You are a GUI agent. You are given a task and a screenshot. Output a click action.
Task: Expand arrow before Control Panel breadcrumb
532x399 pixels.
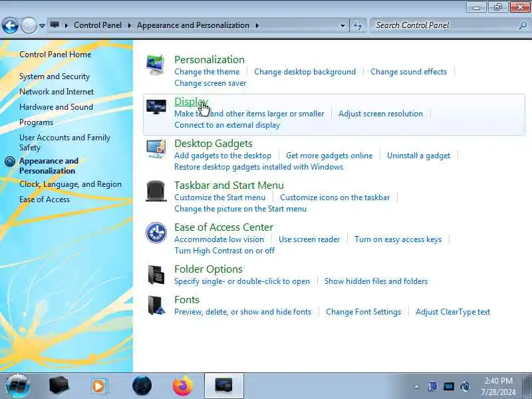66,25
